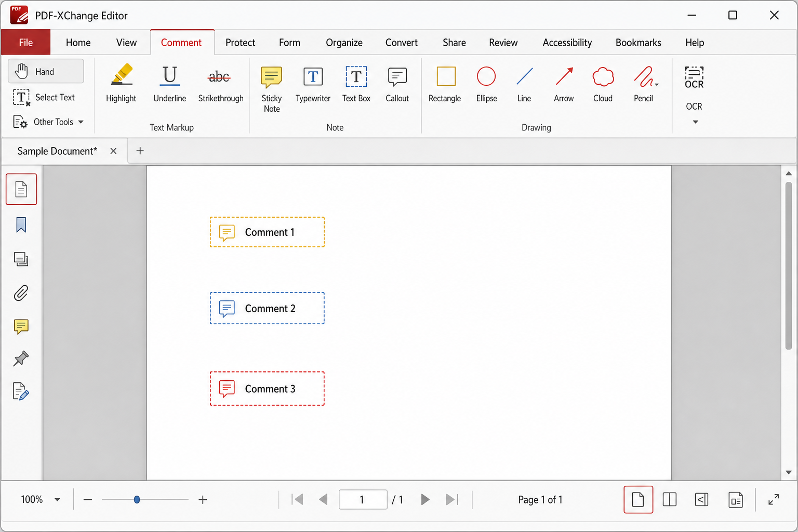Run OCR on the document

click(x=694, y=88)
